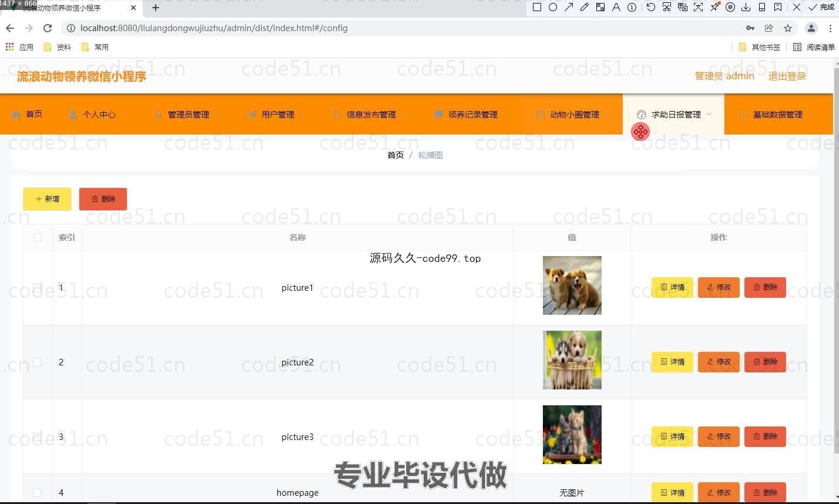Tick the checkbox for the picture3 row

click(37, 437)
